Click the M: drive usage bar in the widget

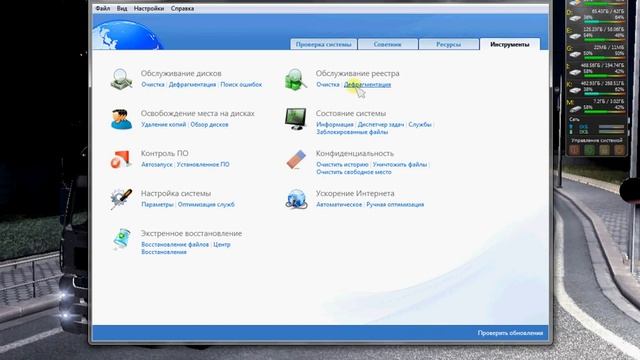click(x=603, y=111)
